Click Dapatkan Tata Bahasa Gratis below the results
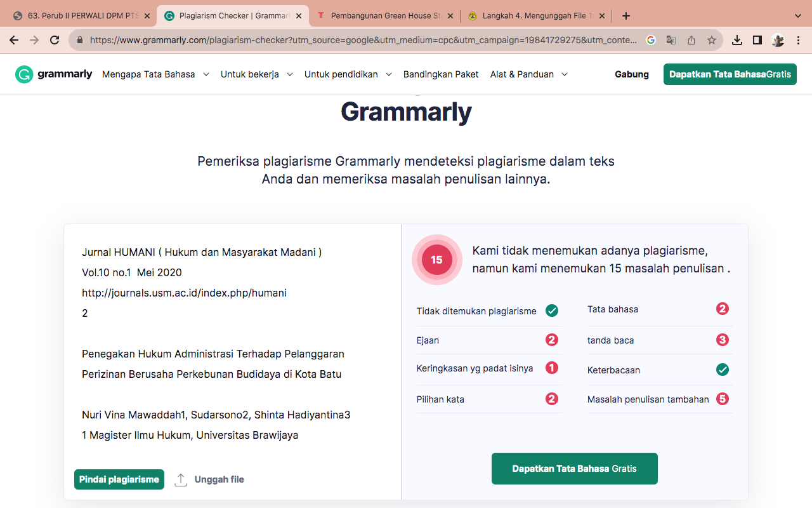This screenshot has width=812, height=508. coord(575,469)
